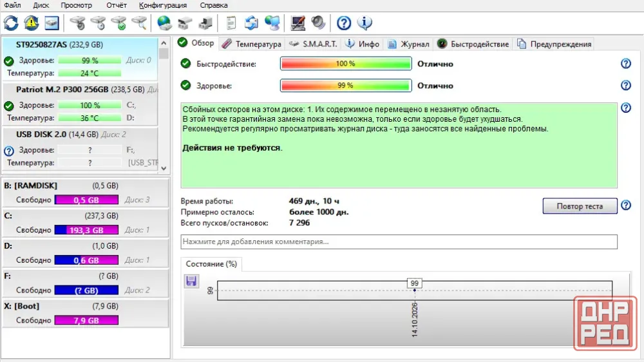Switch to the Температура tab
Screen dimensions: 644x362
pos(251,44)
